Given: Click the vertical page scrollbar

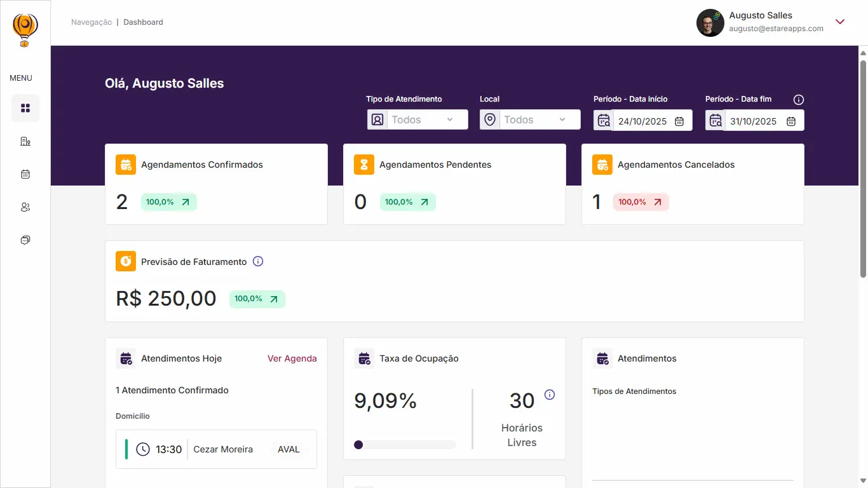Looking at the screenshot, I should 863,168.
